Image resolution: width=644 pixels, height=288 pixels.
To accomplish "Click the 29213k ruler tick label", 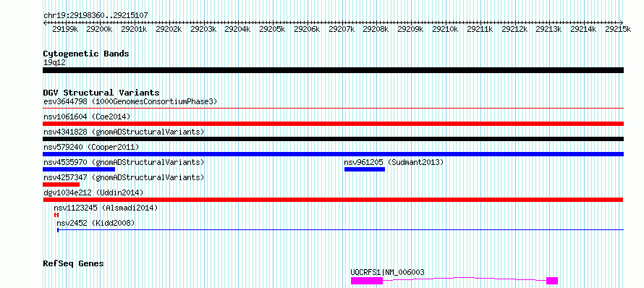I will pyautogui.click(x=549, y=29).
